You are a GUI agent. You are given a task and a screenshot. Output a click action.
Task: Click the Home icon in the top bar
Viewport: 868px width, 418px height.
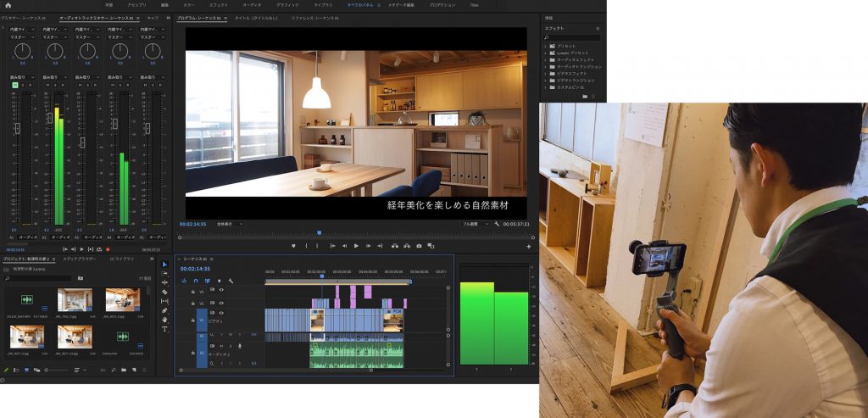[8, 5]
